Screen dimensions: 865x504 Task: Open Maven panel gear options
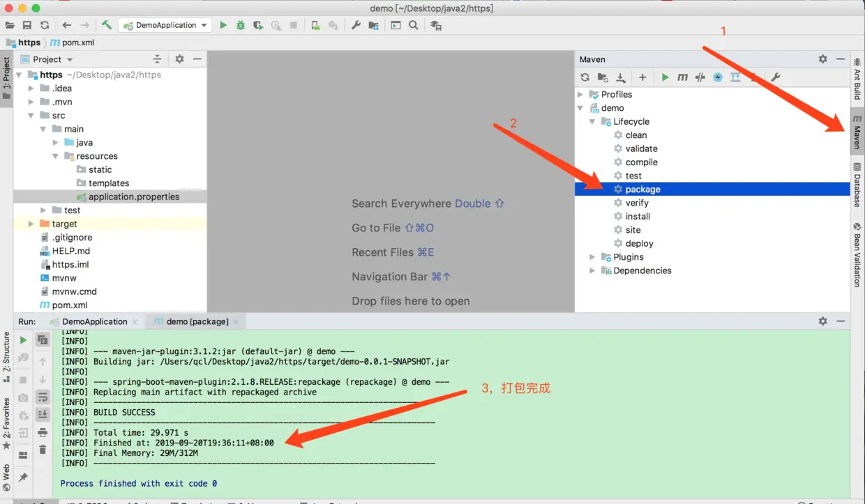(x=823, y=59)
